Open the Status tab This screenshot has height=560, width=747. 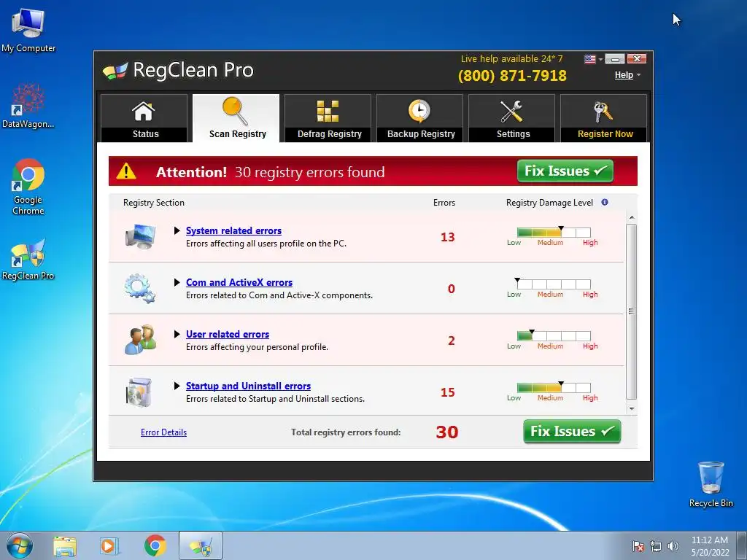coord(144,117)
